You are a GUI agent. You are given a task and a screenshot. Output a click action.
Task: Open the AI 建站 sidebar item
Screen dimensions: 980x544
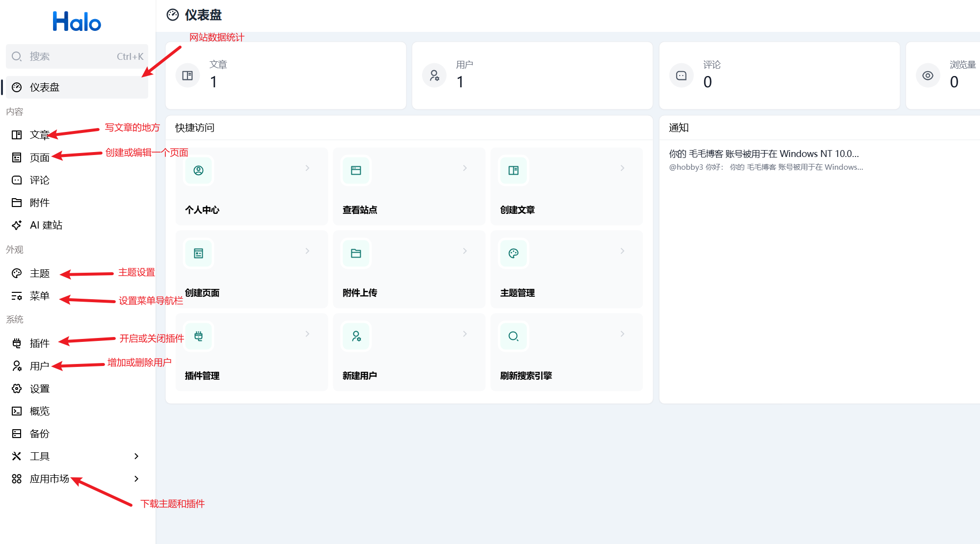tap(46, 225)
